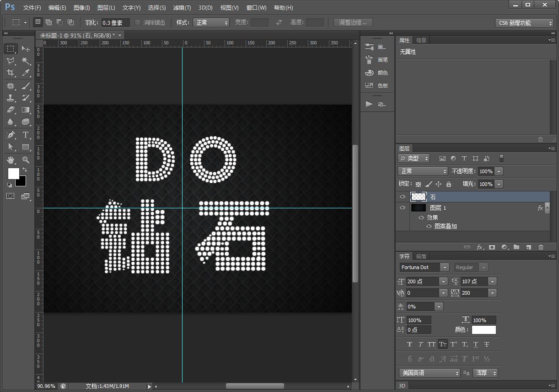Select the Zoom tool
Image resolution: width=559 pixels, height=392 pixels.
tap(26, 159)
